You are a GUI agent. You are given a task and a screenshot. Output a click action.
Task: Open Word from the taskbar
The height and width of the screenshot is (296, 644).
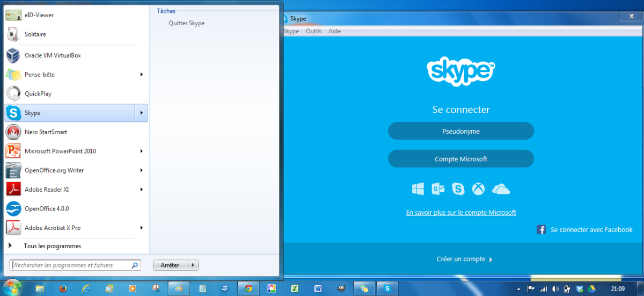click(318, 288)
